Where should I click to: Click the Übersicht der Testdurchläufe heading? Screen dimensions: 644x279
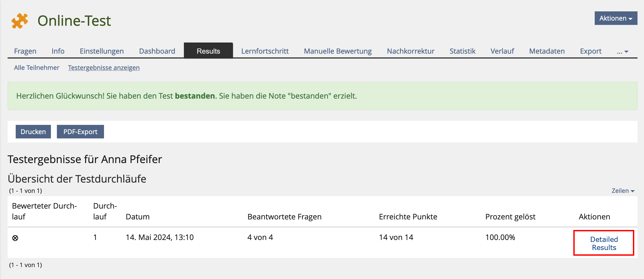(77, 179)
